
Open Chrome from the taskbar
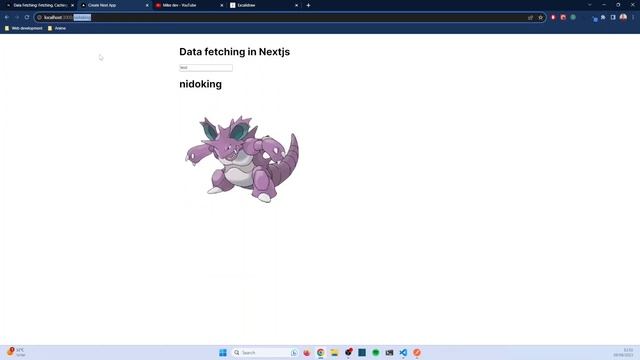[x=321, y=353]
